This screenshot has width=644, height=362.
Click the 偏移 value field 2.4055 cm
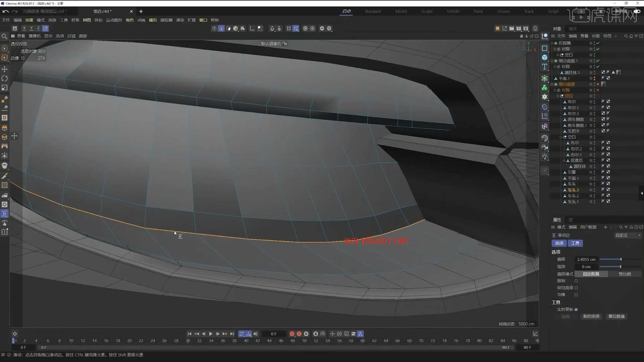click(x=586, y=259)
